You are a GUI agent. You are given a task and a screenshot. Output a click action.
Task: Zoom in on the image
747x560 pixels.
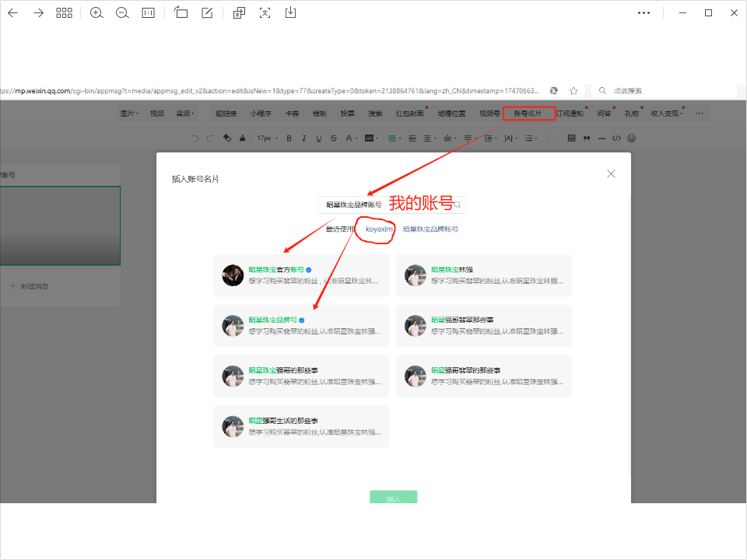(96, 13)
